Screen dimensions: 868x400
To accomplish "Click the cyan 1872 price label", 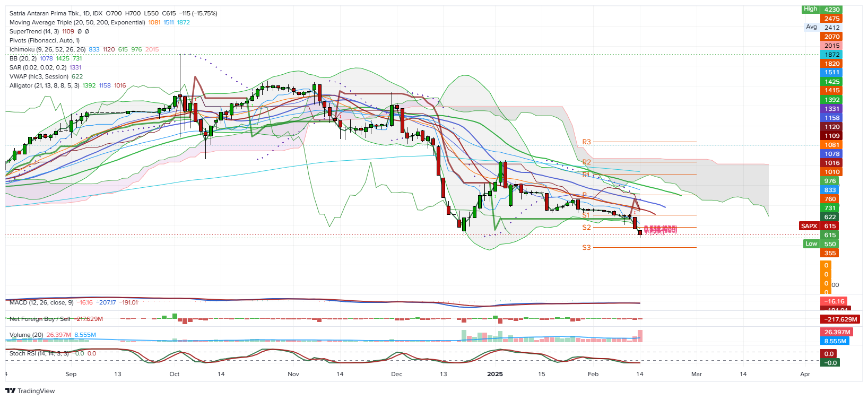I will pos(831,55).
